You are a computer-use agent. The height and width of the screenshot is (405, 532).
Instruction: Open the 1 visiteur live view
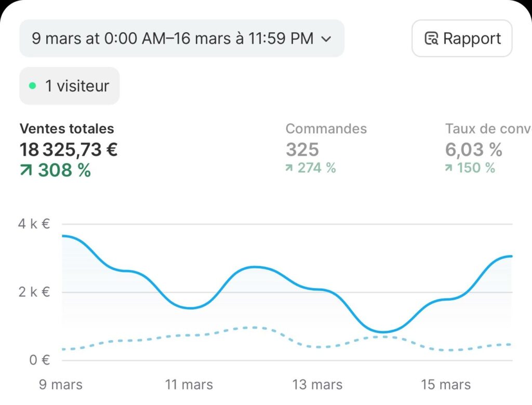pos(70,86)
